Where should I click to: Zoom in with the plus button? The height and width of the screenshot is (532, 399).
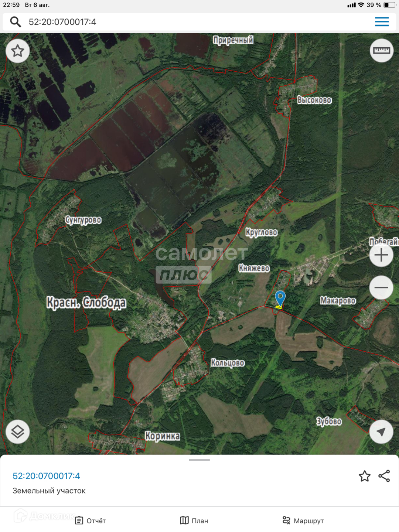(381, 255)
